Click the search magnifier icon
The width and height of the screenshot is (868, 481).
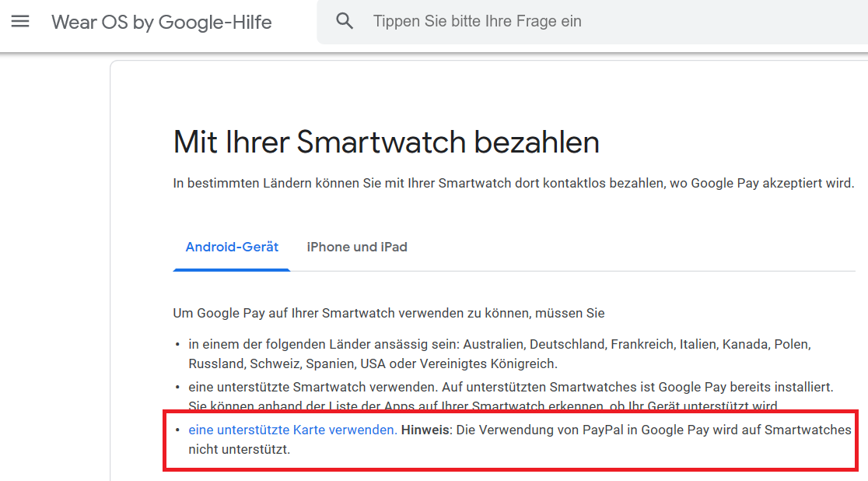[x=345, y=21]
